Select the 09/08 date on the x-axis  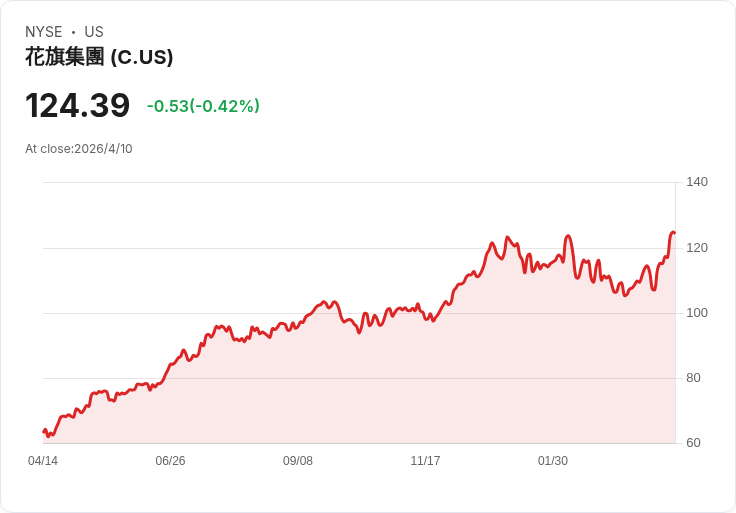(x=298, y=461)
